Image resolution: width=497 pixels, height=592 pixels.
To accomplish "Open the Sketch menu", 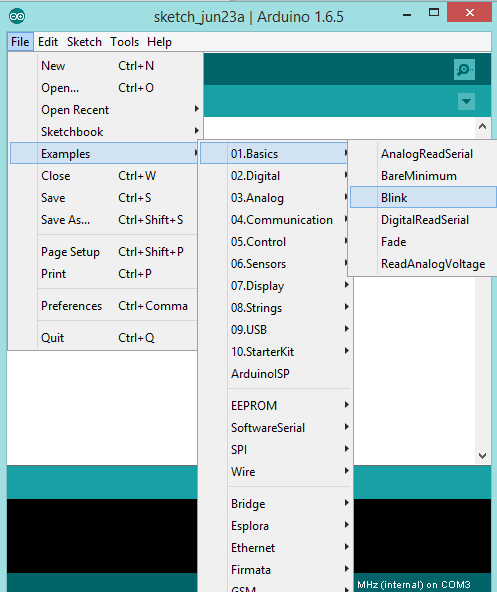I will tap(84, 42).
